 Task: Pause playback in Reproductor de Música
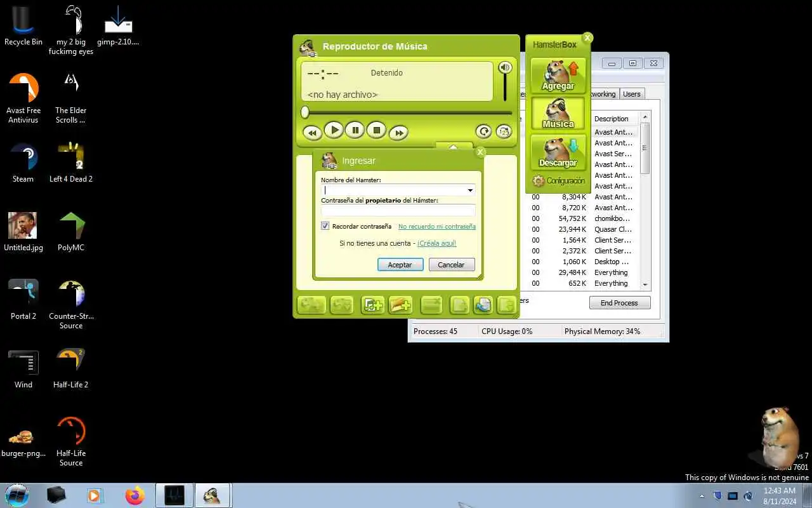point(355,130)
